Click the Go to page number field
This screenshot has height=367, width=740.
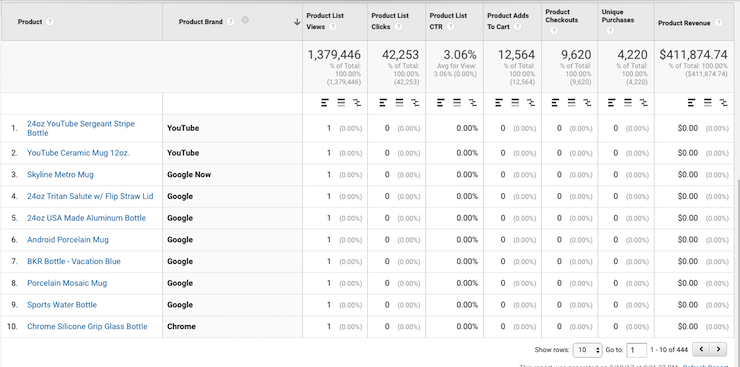tap(637, 350)
